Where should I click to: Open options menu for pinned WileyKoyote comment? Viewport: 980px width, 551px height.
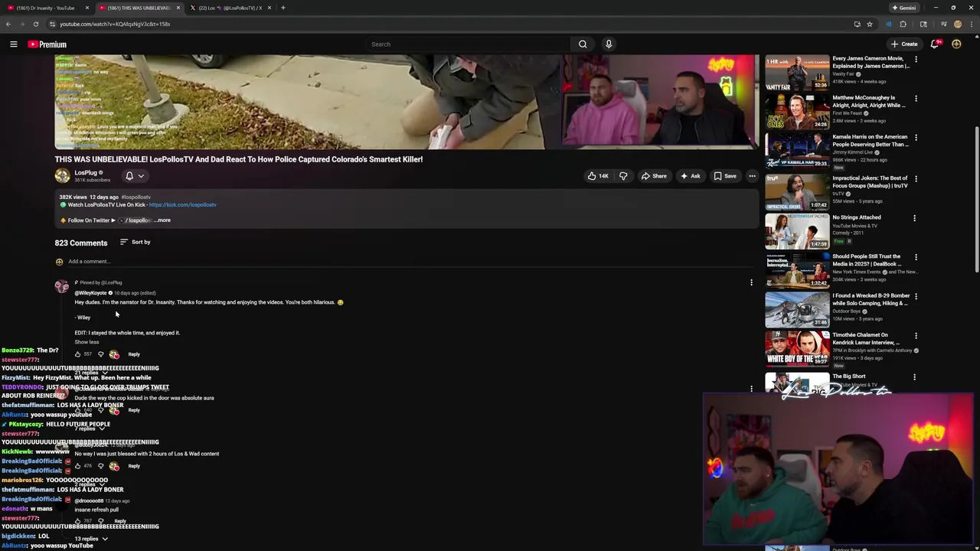751,282
